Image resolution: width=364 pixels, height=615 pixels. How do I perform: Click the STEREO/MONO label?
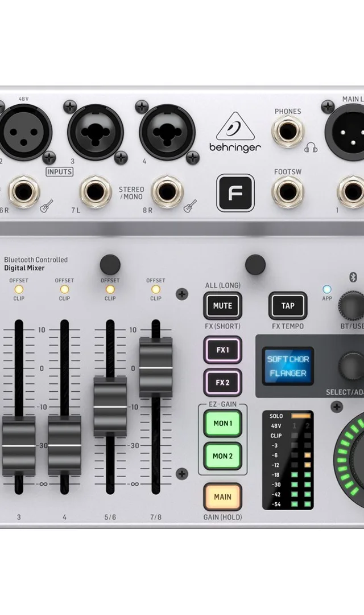click(x=131, y=193)
